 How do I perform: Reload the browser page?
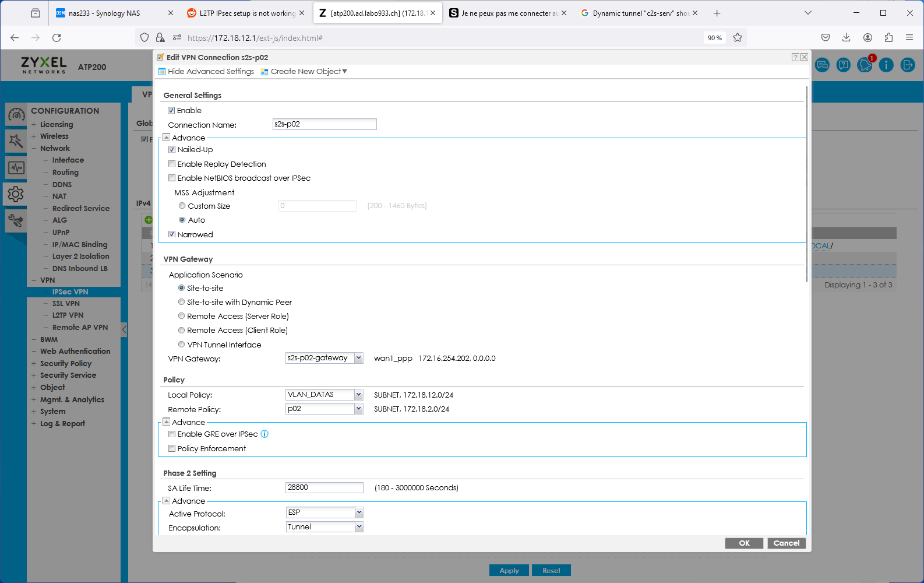coord(57,38)
